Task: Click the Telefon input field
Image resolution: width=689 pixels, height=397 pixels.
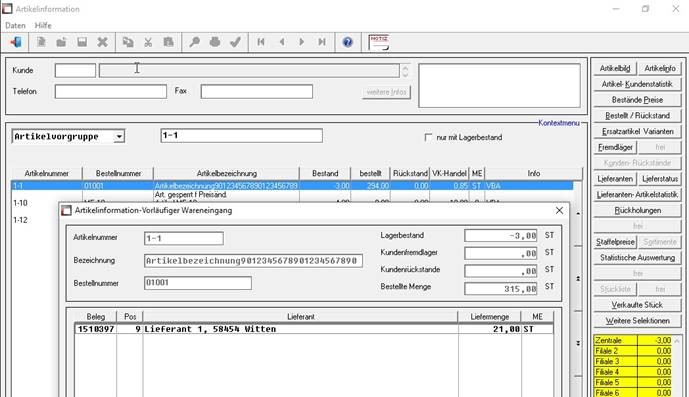Action: pos(111,91)
